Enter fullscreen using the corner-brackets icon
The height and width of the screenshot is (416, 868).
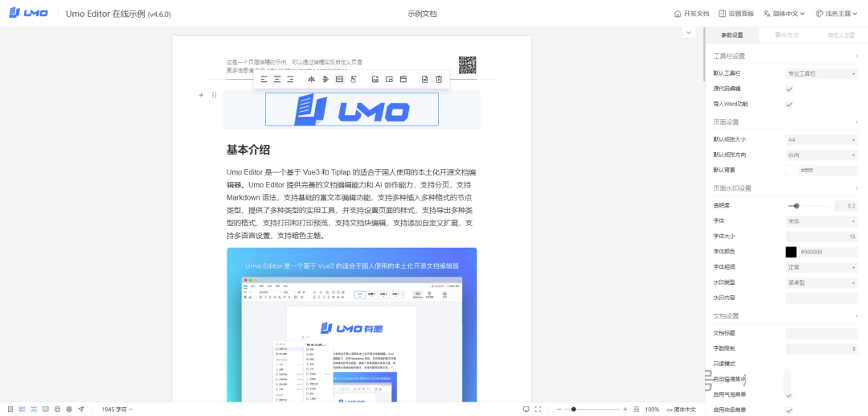(538, 410)
